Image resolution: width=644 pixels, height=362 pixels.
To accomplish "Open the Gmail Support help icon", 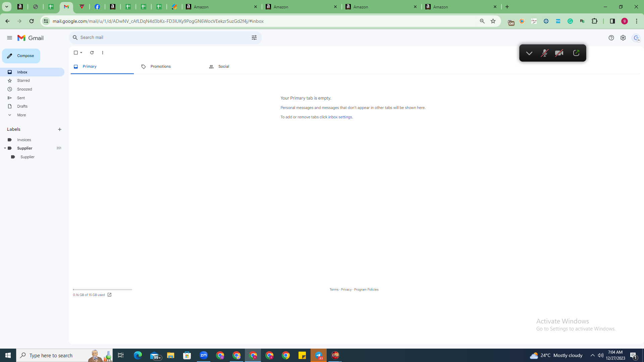I will coord(611,38).
